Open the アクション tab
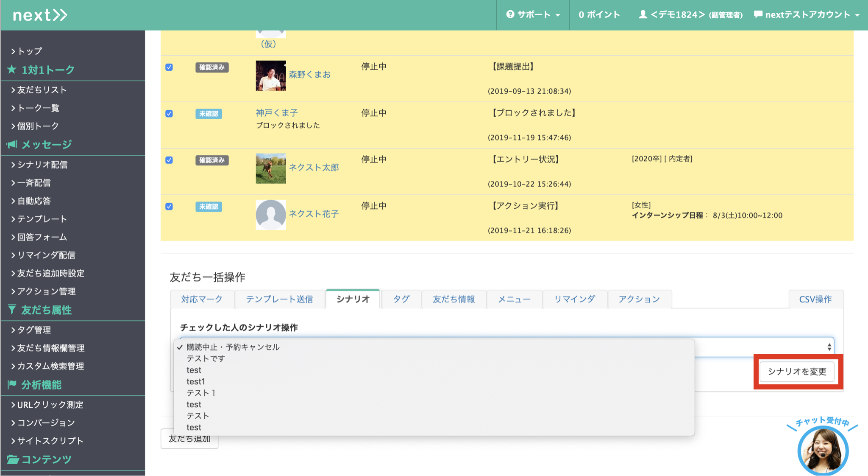Image resolution: width=868 pixels, height=476 pixels. pyautogui.click(x=639, y=299)
